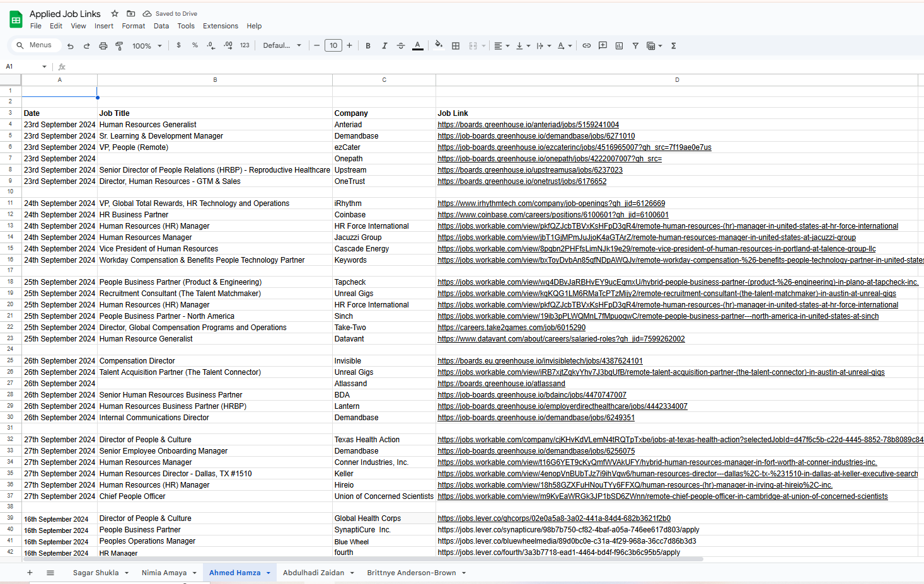Open the Extensions menu
Viewport: 924px width, 584px height.
221,26
